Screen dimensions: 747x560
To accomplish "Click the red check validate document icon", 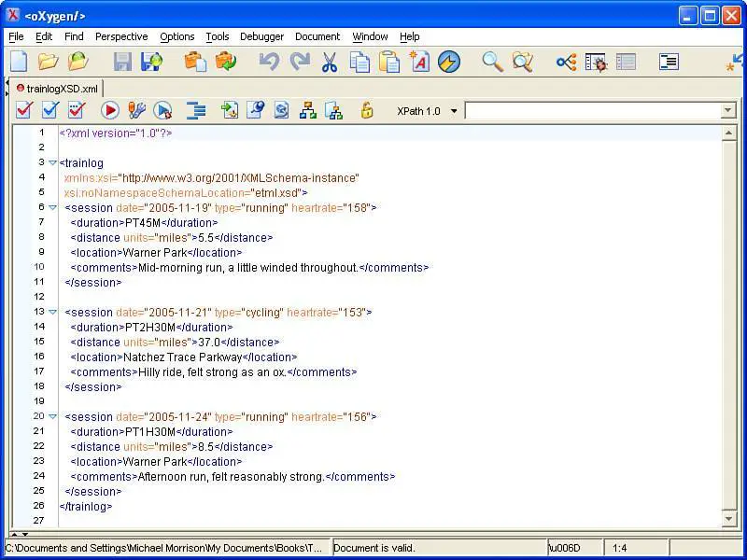I will click(24, 110).
